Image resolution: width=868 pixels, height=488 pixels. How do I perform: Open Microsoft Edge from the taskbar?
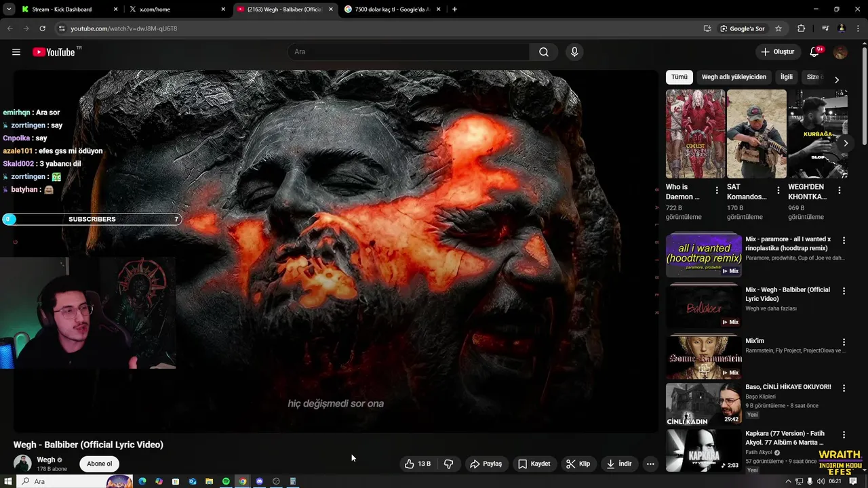click(x=142, y=481)
